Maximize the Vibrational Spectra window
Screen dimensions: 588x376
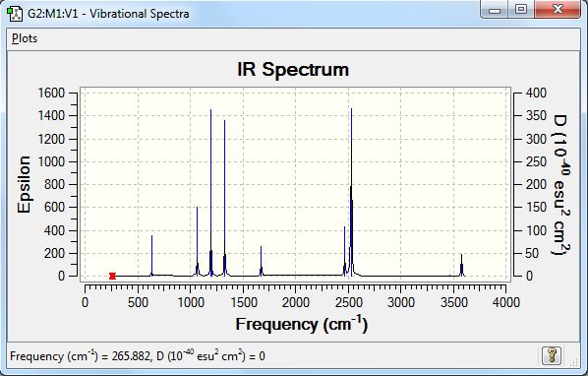(521, 10)
